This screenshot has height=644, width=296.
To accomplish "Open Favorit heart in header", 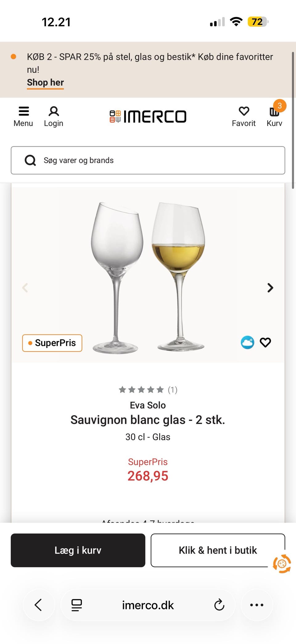I will (x=244, y=116).
